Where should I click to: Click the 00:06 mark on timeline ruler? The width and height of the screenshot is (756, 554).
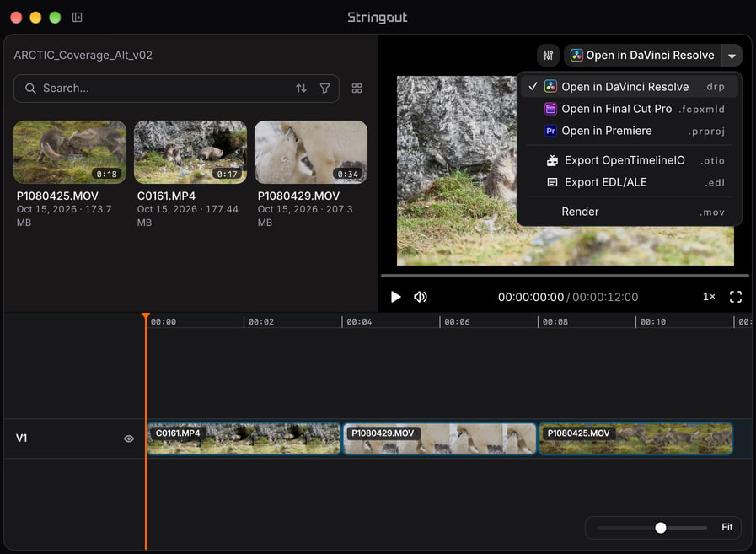click(457, 322)
